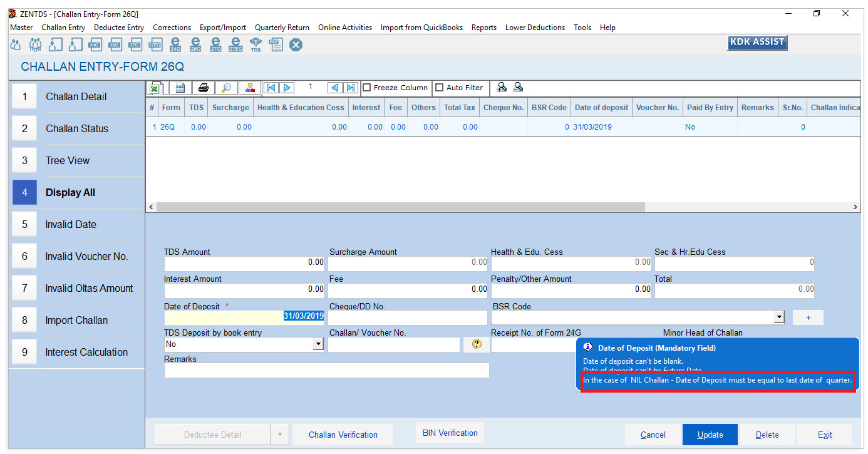868x454 pixels.
Task: Open the Quarterly Return menu
Action: pyautogui.click(x=282, y=28)
